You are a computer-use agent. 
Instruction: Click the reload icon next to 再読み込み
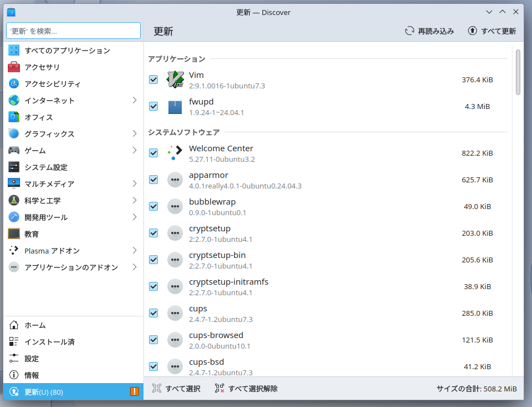point(410,31)
